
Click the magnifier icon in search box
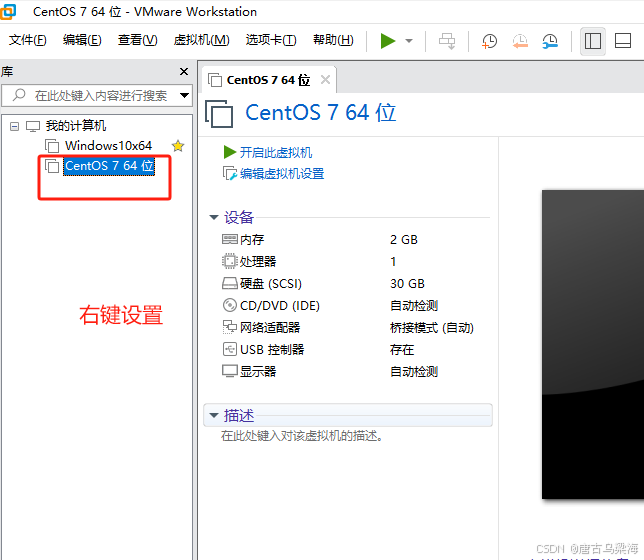(18, 95)
